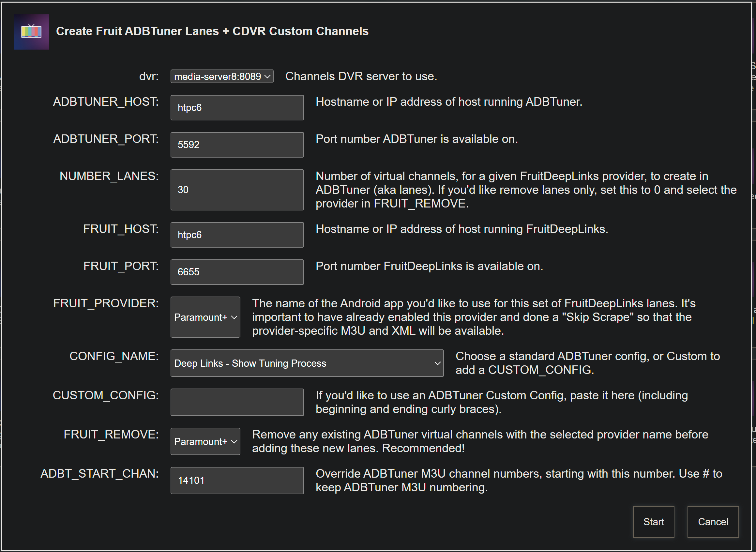Click the FRUIT_PORT field showing 6655
This screenshot has width=756, height=552.
click(x=237, y=272)
